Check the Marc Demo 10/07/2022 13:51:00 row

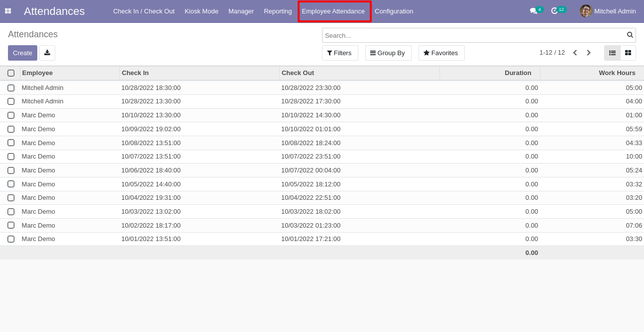[x=11, y=157]
